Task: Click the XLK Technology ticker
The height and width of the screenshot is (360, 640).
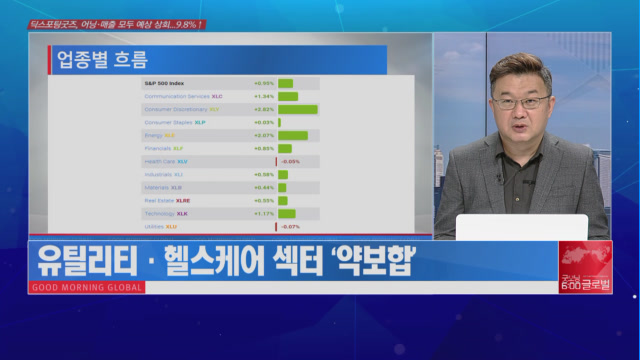Action: tap(182, 214)
